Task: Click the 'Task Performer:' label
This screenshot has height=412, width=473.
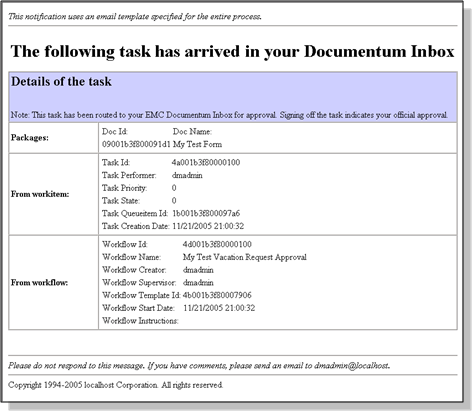Action: pyautogui.click(x=129, y=175)
